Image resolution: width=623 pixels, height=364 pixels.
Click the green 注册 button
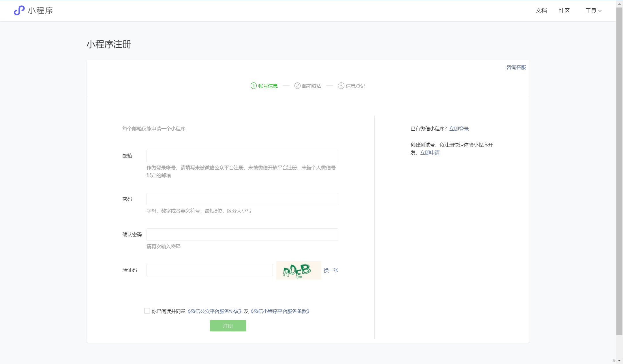pyautogui.click(x=228, y=326)
